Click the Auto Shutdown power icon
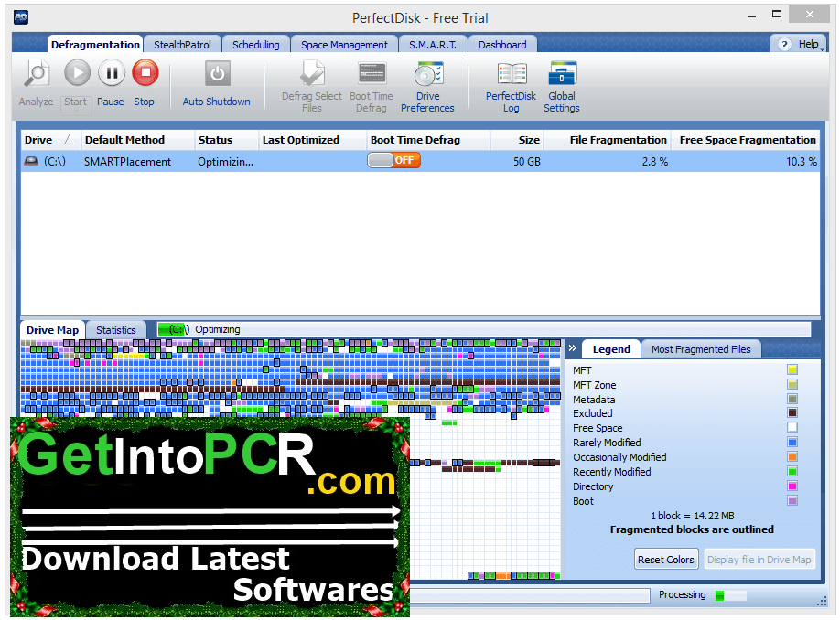 218,73
